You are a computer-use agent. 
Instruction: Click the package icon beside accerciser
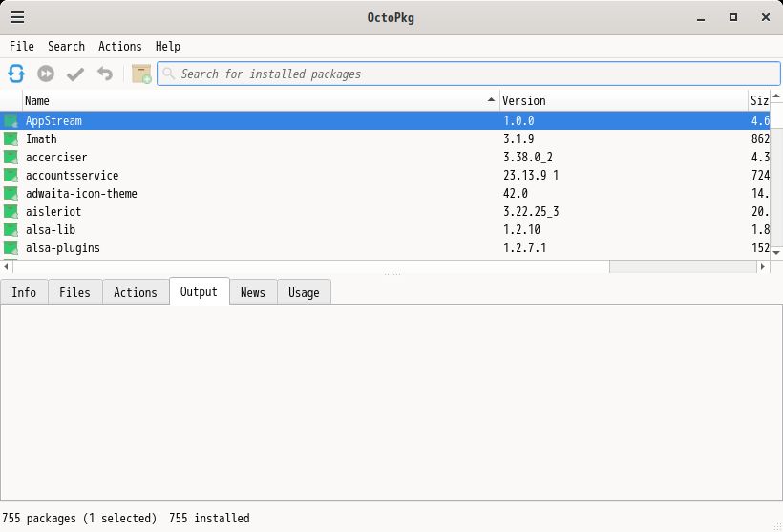[11, 157]
